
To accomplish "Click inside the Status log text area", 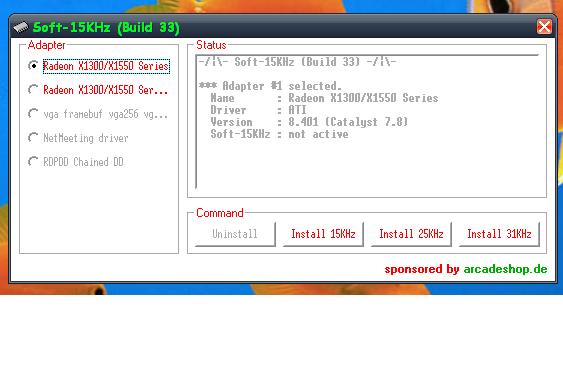I will click(367, 121).
